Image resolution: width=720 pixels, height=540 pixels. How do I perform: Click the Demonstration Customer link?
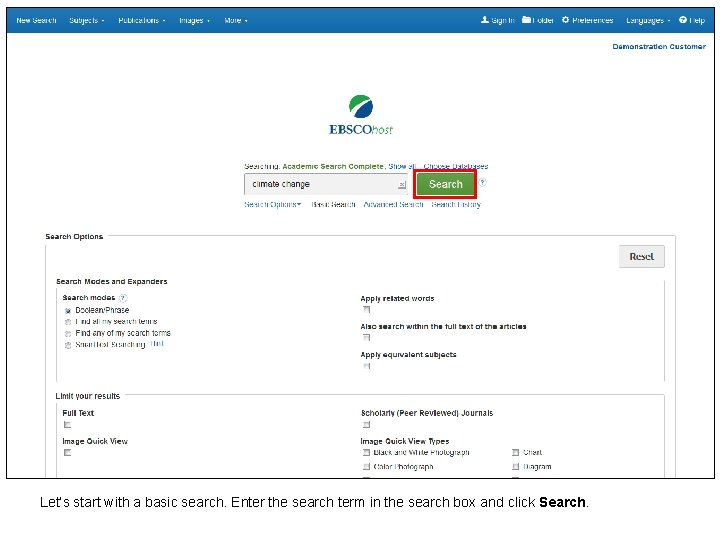tap(659, 46)
